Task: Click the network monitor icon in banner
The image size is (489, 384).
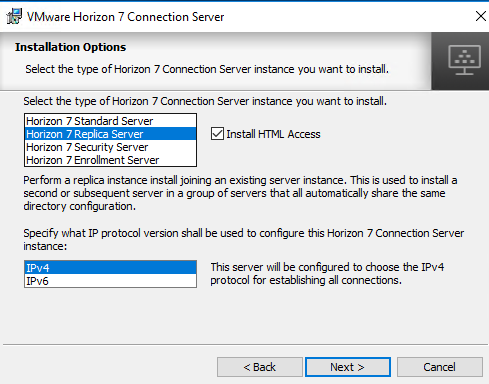Action: [464, 60]
